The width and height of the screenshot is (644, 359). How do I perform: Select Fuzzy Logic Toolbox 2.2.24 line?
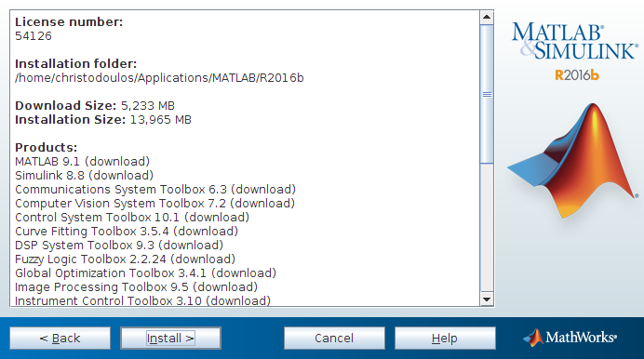tap(125, 259)
